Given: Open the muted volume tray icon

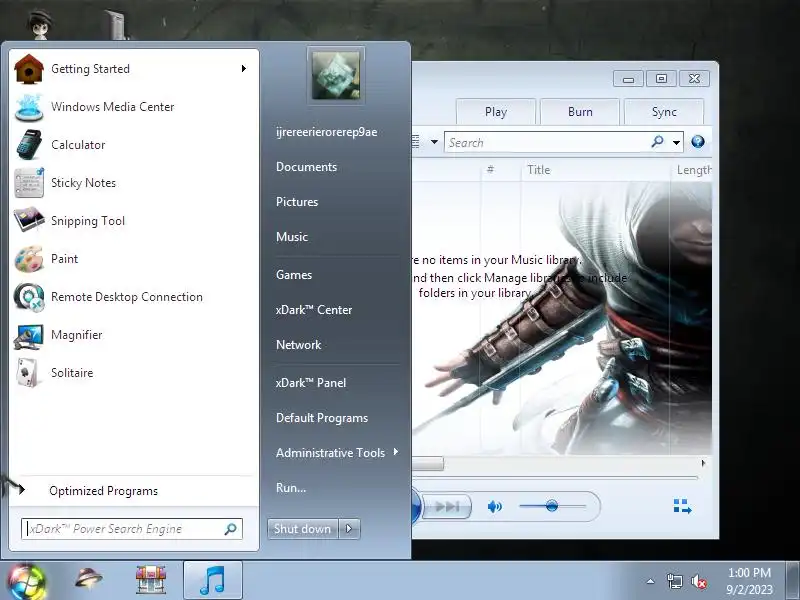Looking at the screenshot, I should [698, 581].
